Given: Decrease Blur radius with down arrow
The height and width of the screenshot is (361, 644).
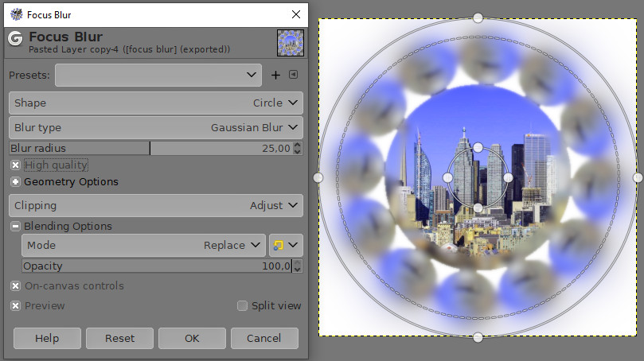Looking at the screenshot, I should (298, 151).
